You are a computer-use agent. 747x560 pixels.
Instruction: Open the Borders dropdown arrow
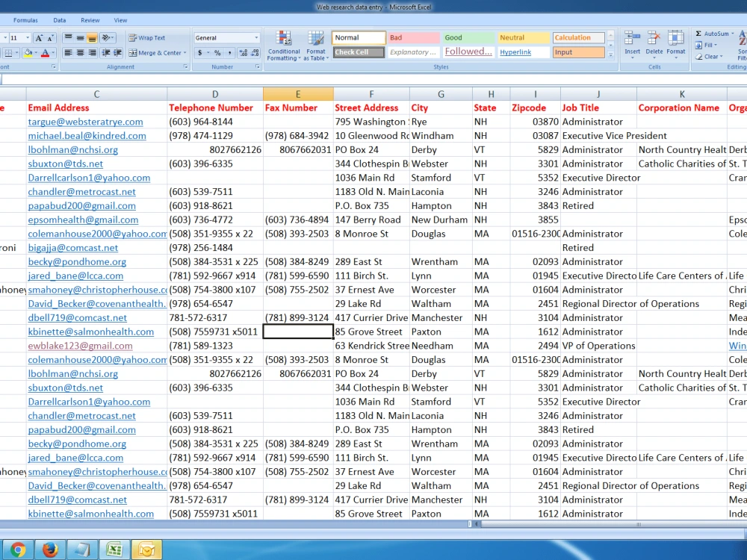pyautogui.click(x=16, y=53)
